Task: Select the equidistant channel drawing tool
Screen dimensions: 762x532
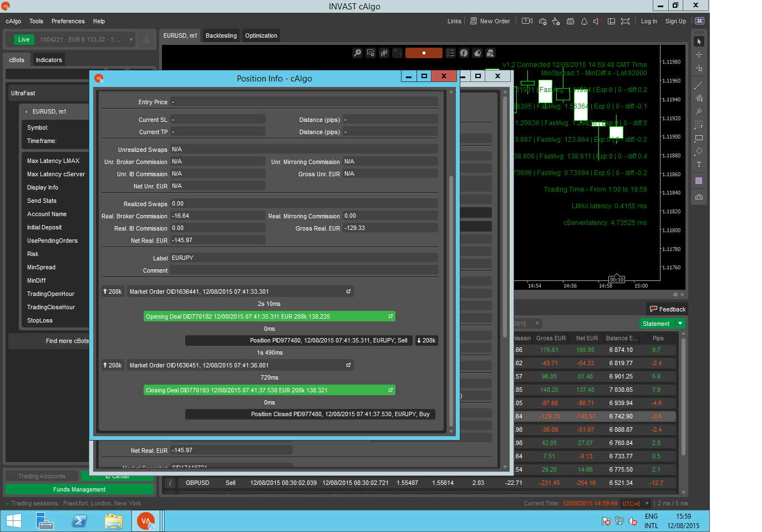Action: click(699, 98)
